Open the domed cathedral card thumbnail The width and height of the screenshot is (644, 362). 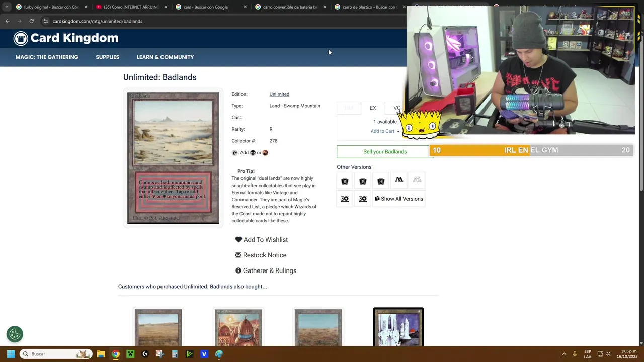click(x=238, y=328)
